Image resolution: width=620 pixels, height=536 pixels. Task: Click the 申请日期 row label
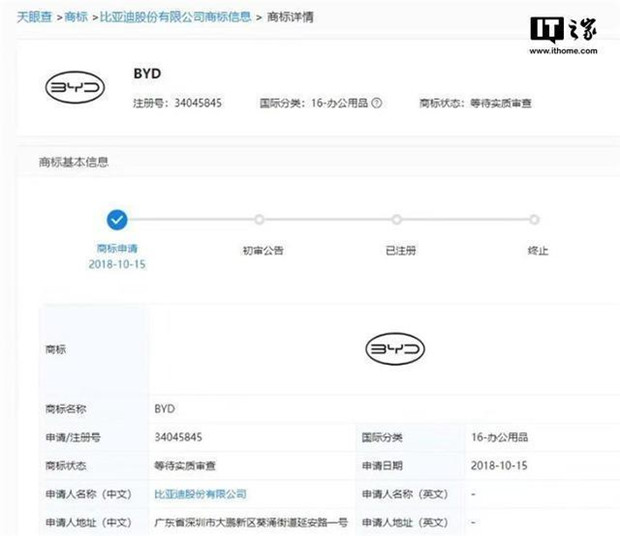382,466
